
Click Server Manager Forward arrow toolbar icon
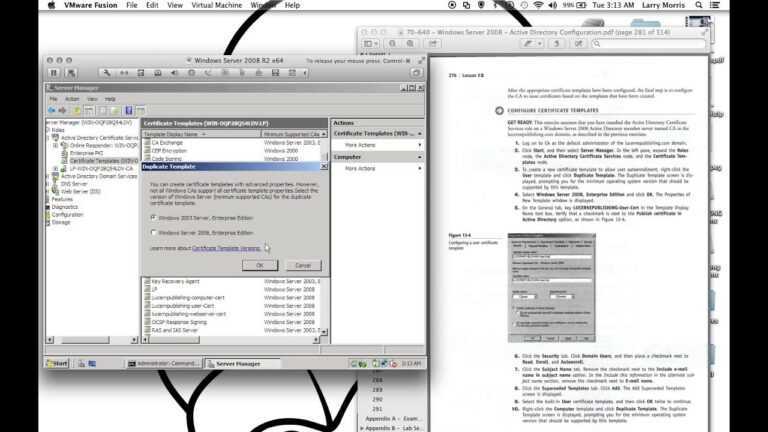pos(62,111)
